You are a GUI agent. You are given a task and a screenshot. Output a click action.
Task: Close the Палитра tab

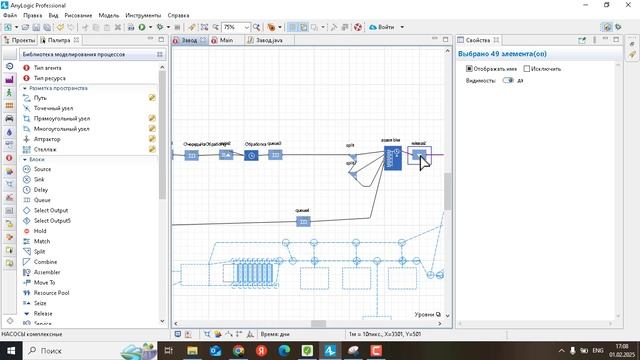[76, 40]
